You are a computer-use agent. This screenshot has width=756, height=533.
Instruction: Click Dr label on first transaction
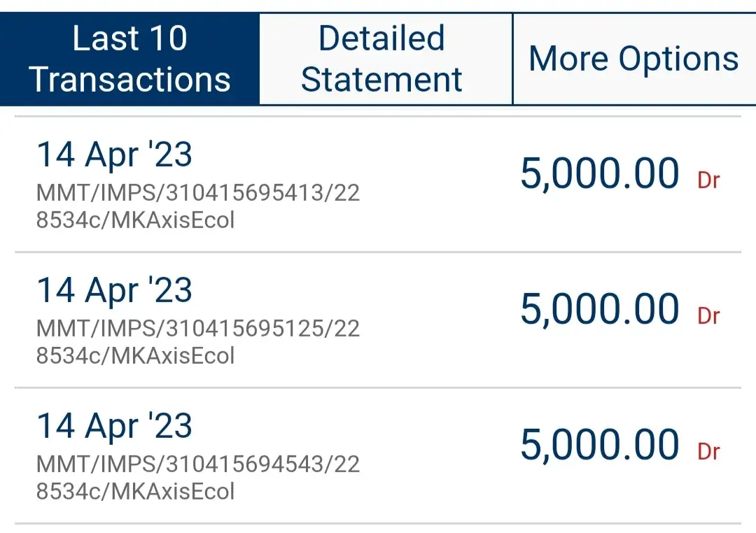pyautogui.click(x=708, y=180)
